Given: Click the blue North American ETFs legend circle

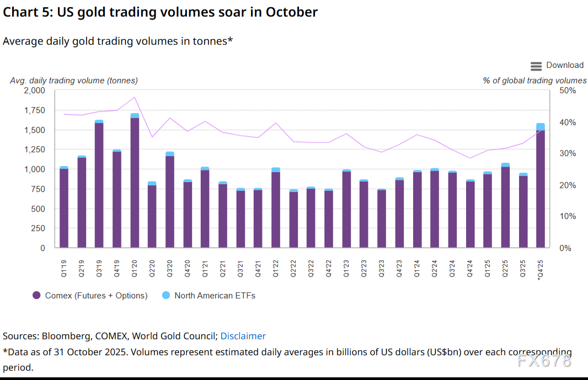Looking at the screenshot, I should point(166,296).
